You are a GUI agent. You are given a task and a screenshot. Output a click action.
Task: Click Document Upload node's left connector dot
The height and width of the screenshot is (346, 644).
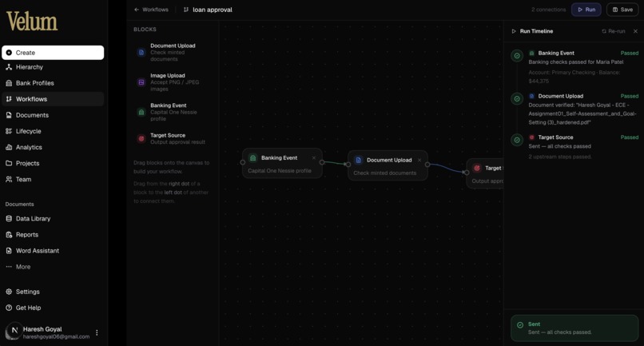[x=348, y=165]
